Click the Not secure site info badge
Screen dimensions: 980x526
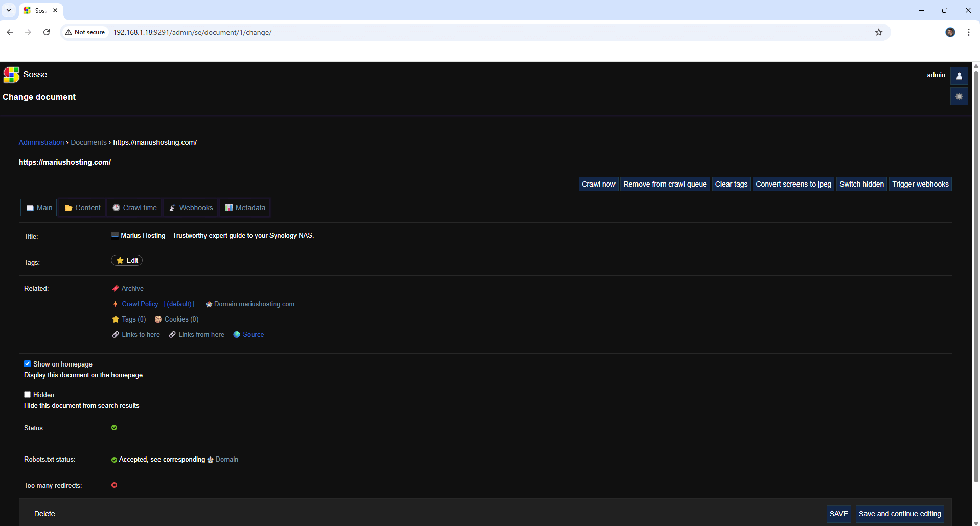tap(85, 32)
